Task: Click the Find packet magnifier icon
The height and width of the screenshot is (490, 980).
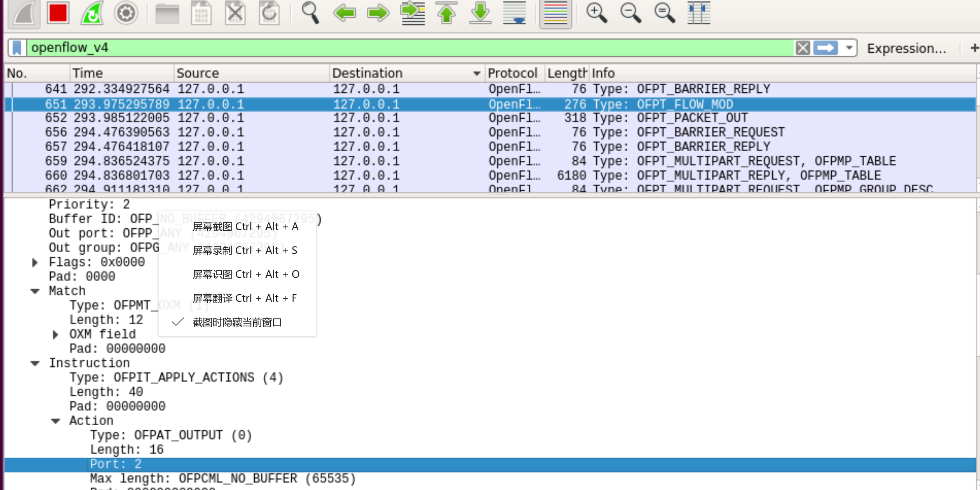Action: pos(310,13)
